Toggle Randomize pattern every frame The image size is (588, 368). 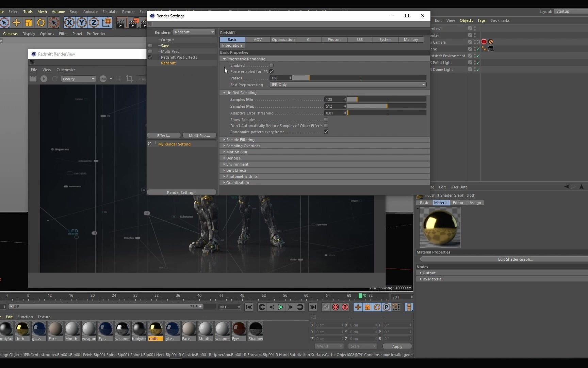click(x=327, y=132)
